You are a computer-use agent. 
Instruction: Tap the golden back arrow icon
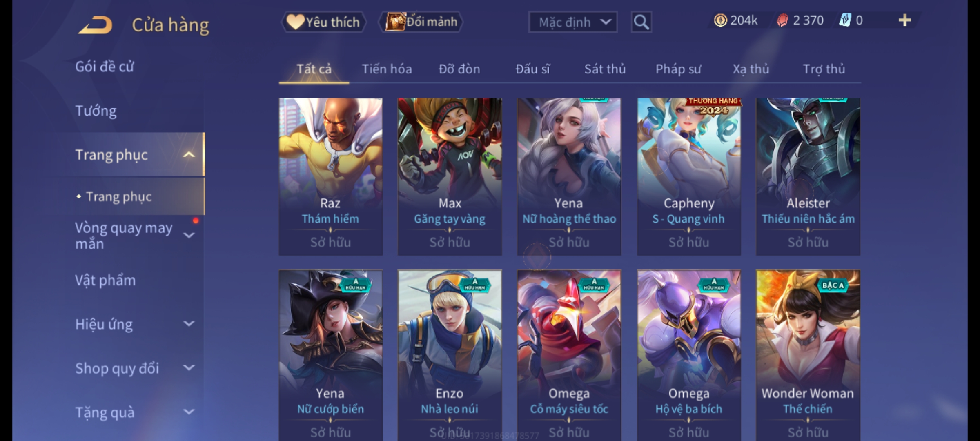tap(96, 24)
